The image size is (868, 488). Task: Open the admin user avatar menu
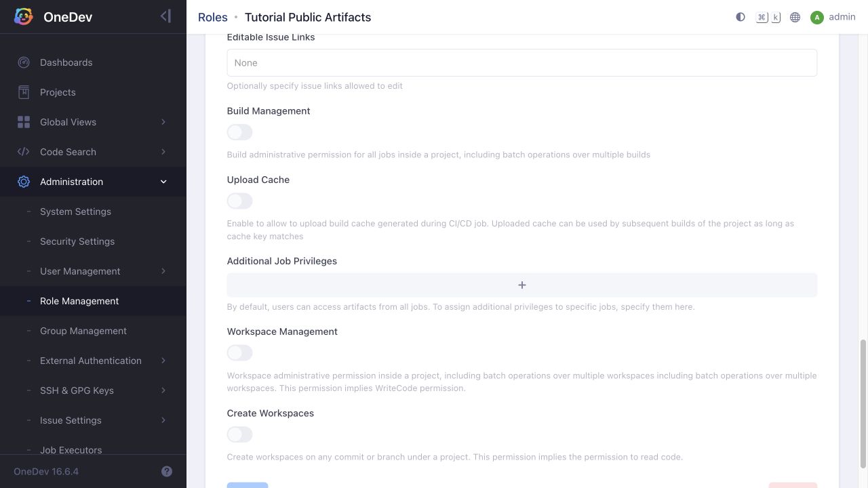click(x=817, y=17)
